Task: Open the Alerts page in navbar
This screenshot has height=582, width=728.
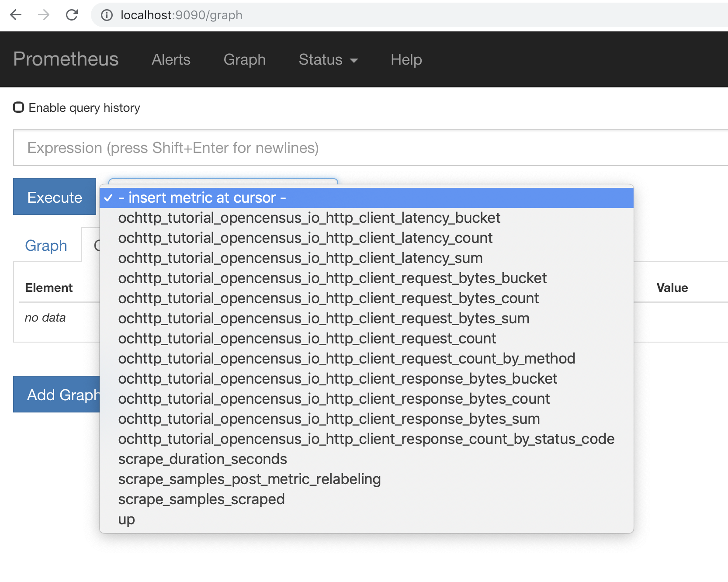Action: [x=171, y=59]
